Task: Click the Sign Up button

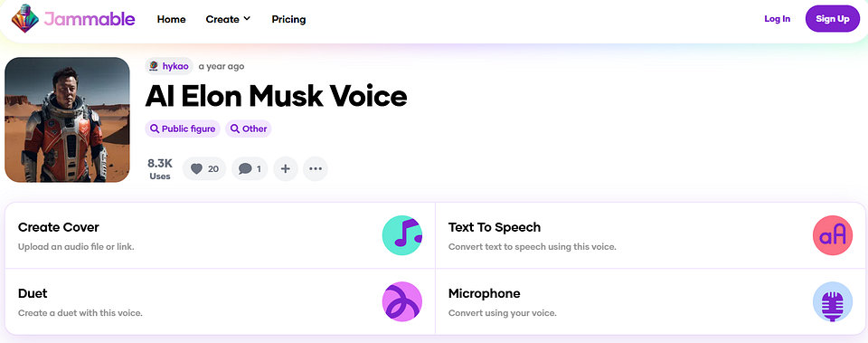Action: point(833,19)
